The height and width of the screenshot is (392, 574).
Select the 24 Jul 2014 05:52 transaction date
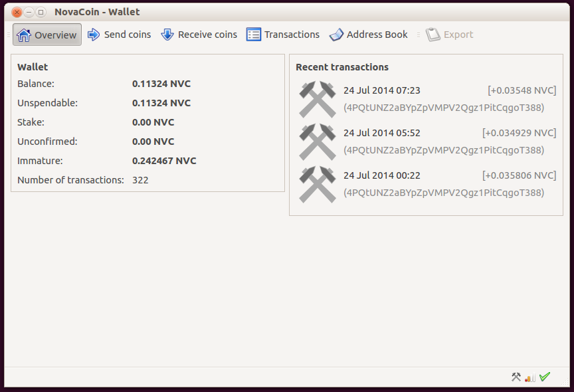click(382, 133)
